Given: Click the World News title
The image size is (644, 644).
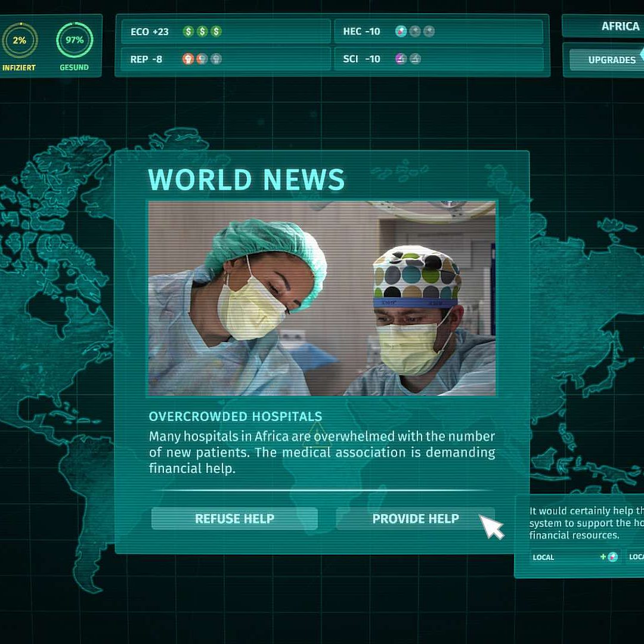Looking at the screenshot, I should coord(246,179).
